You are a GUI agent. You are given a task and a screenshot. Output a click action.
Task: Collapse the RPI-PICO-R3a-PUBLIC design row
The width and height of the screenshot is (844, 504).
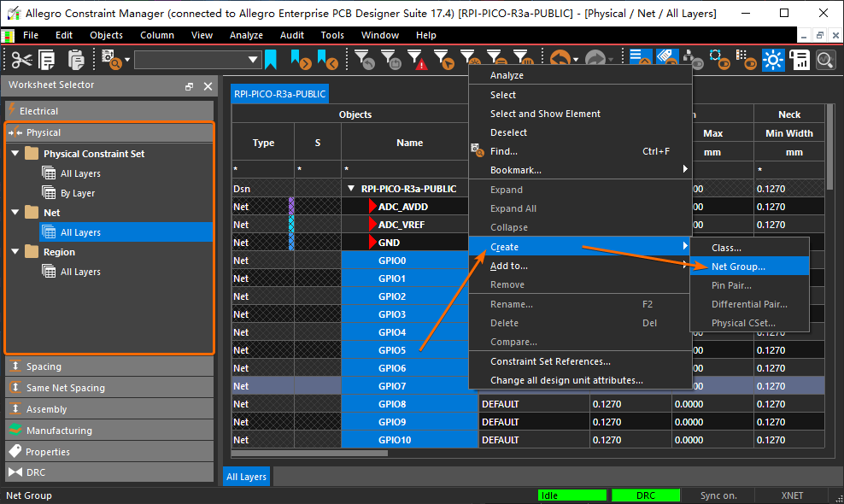click(350, 189)
